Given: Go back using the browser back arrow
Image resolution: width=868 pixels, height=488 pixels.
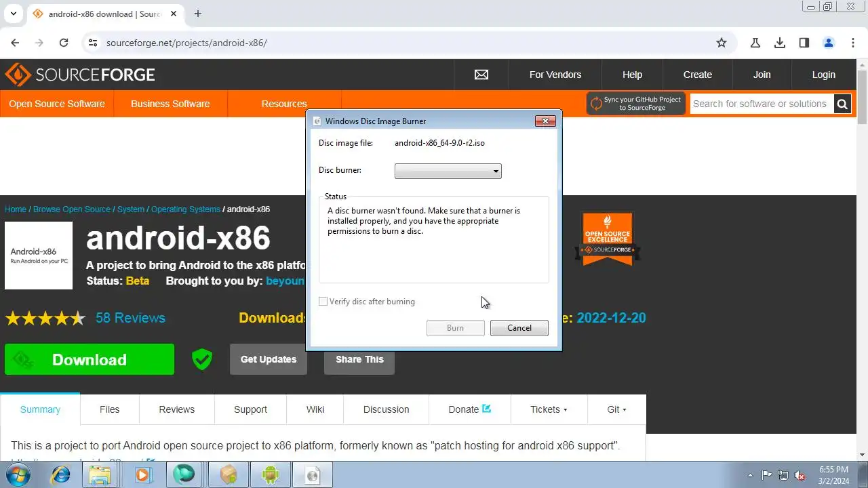Looking at the screenshot, I should point(15,43).
